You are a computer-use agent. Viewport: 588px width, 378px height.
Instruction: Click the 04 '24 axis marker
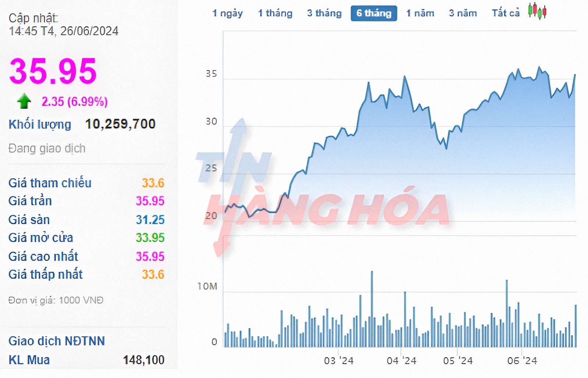(401, 360)
